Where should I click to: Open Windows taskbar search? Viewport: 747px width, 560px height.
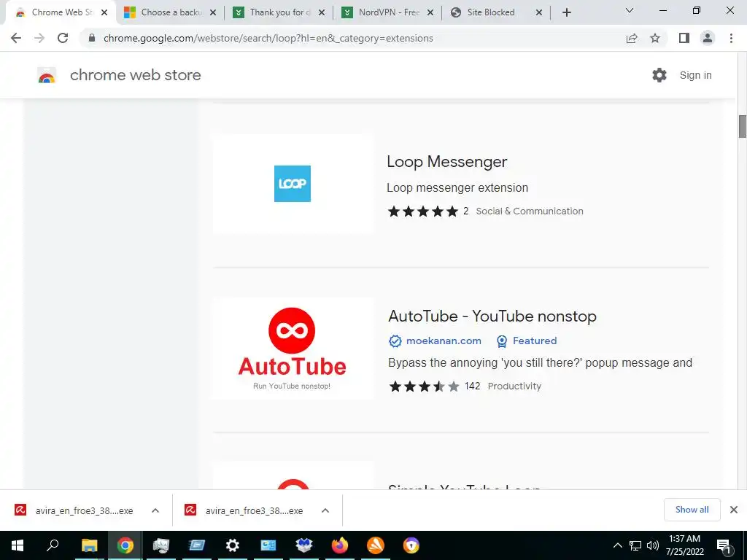point(53,545)
